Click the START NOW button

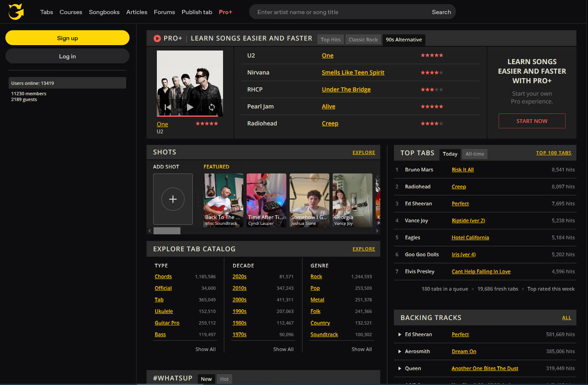pos(532,121)
